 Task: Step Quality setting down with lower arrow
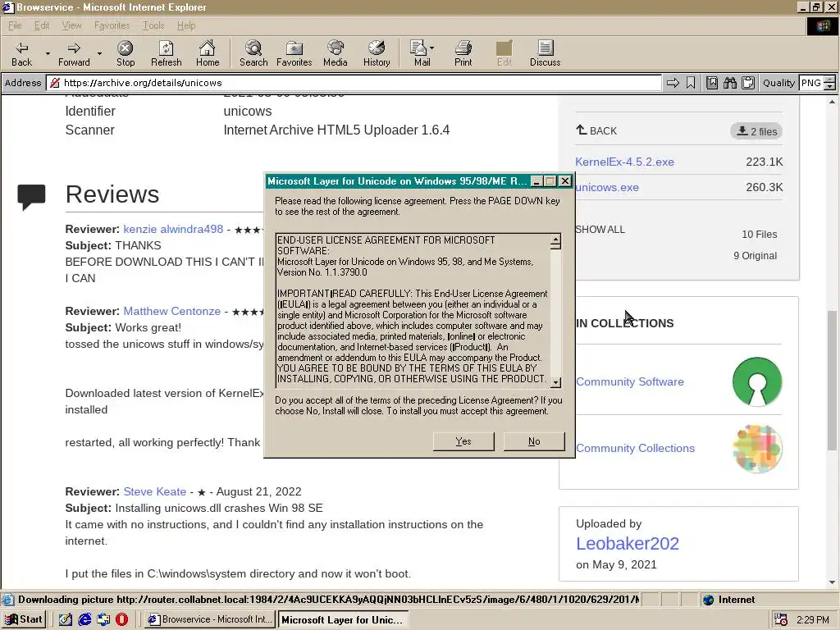(830, 86)
